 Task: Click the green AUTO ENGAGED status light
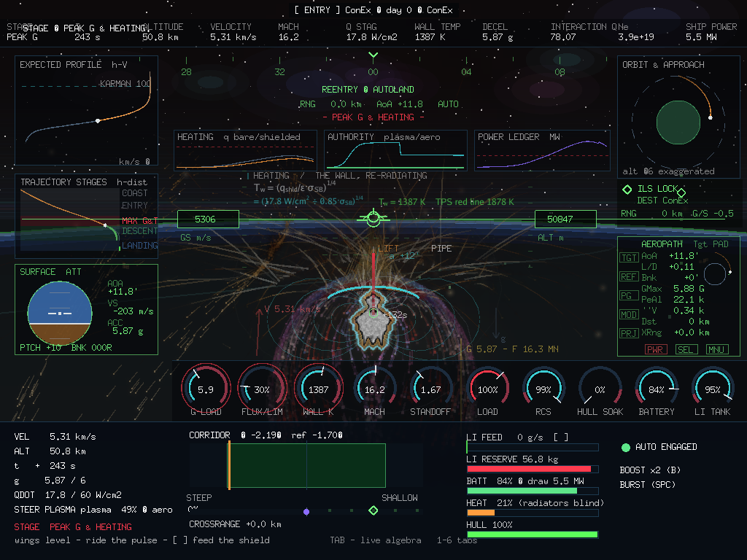(626, 447)
